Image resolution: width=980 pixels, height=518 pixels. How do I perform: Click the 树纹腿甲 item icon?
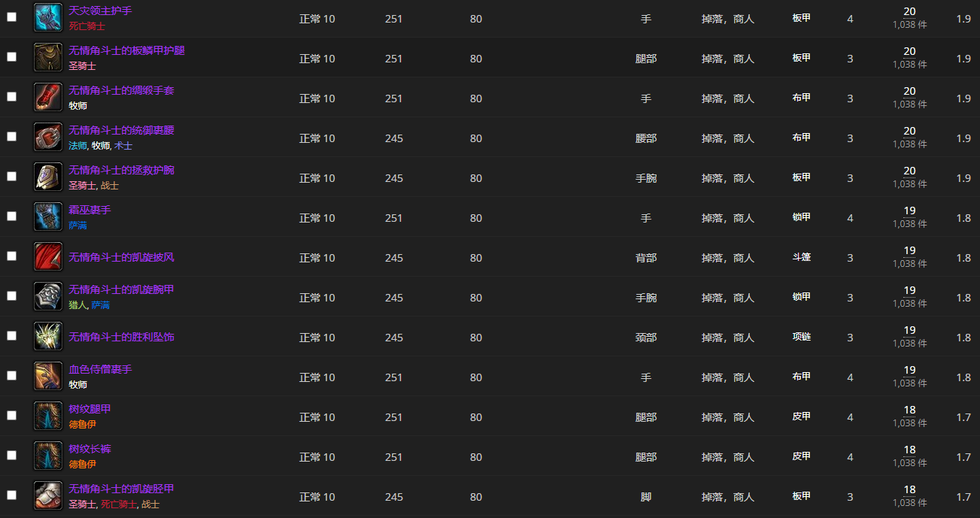click(x=48, y=416)
